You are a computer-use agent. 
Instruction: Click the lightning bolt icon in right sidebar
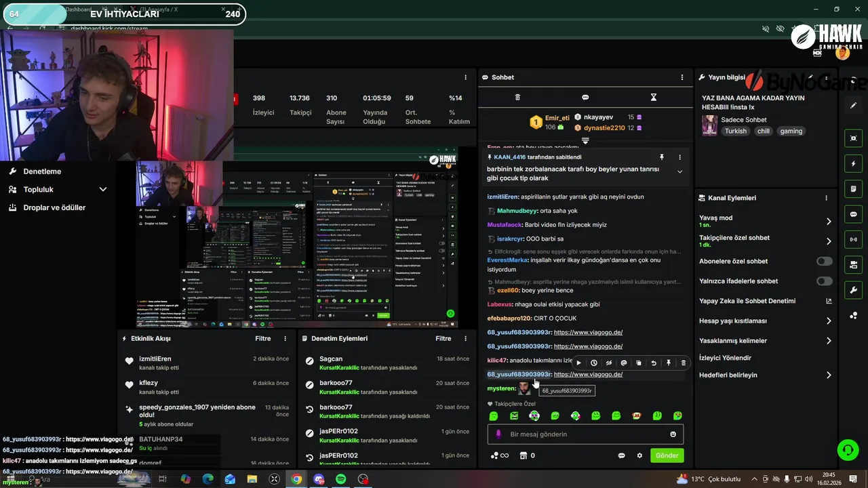[854, 164]
